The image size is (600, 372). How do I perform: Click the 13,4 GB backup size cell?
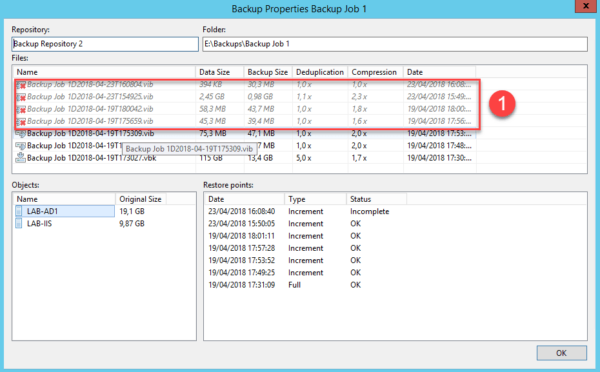pyautogui.click(x=260, y=158)
